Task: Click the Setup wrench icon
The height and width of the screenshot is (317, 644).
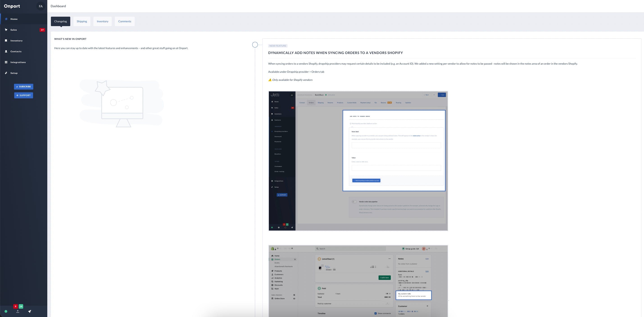Action: coord(6,73)
